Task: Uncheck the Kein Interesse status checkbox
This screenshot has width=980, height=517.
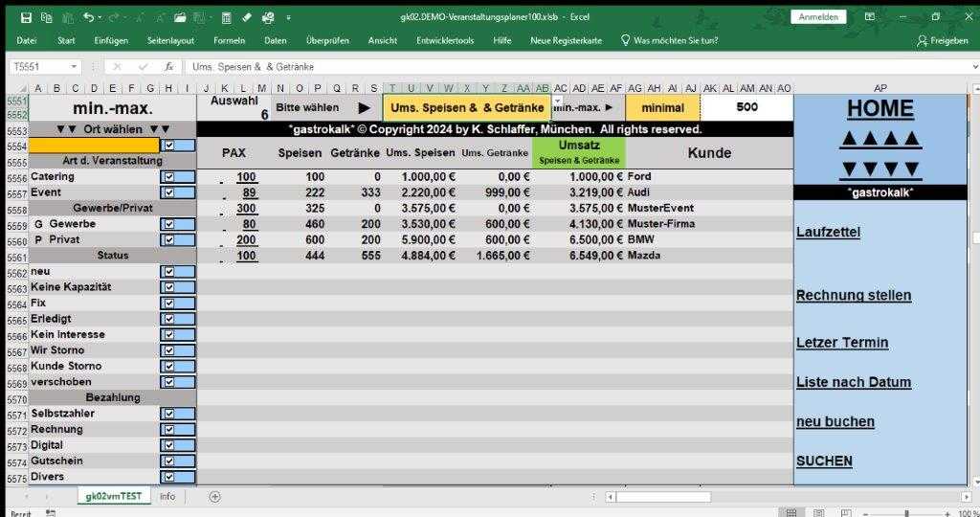Action: 169,335
